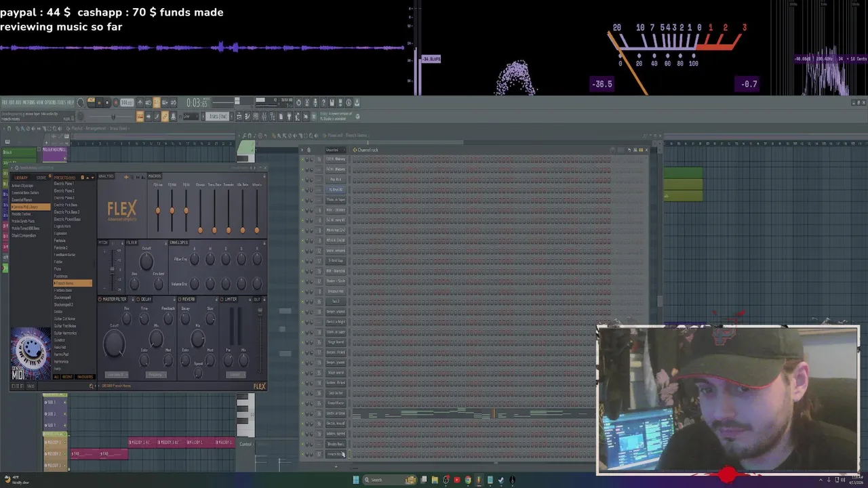Open the brass (low) pattern selector

(x=217, y=117)
